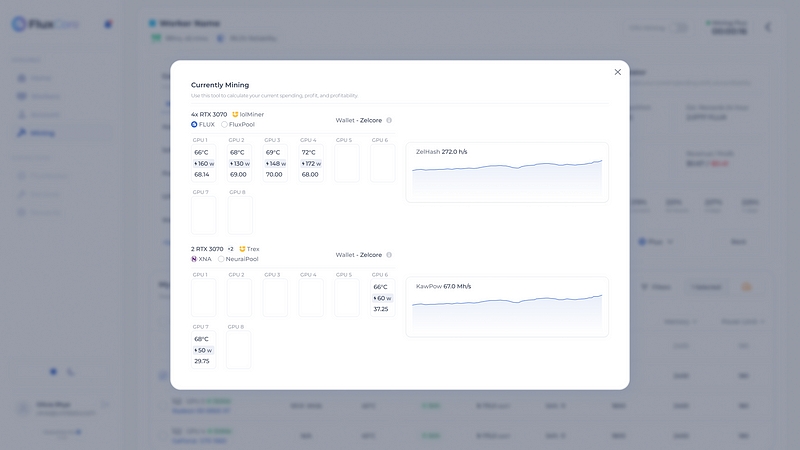Select empty GPU 1 slot in Trex section
800x450 pixels.
tap(204, 297)
